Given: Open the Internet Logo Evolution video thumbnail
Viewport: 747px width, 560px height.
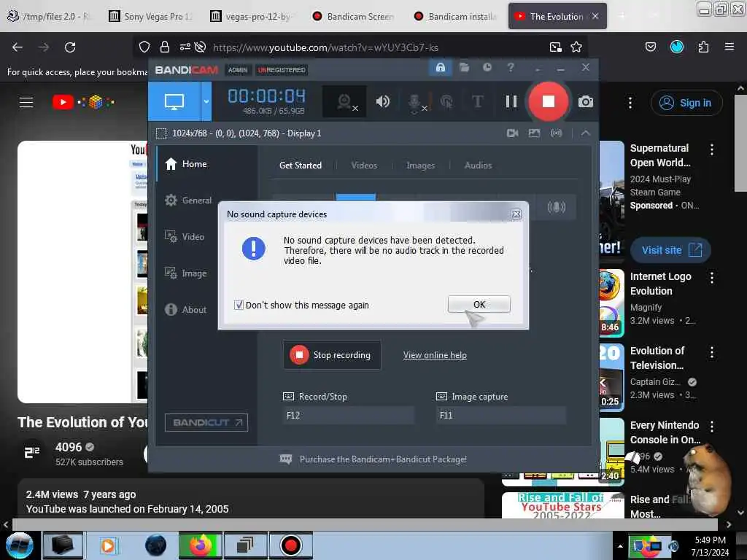Looking at the screenshot, I should [612, 303].
